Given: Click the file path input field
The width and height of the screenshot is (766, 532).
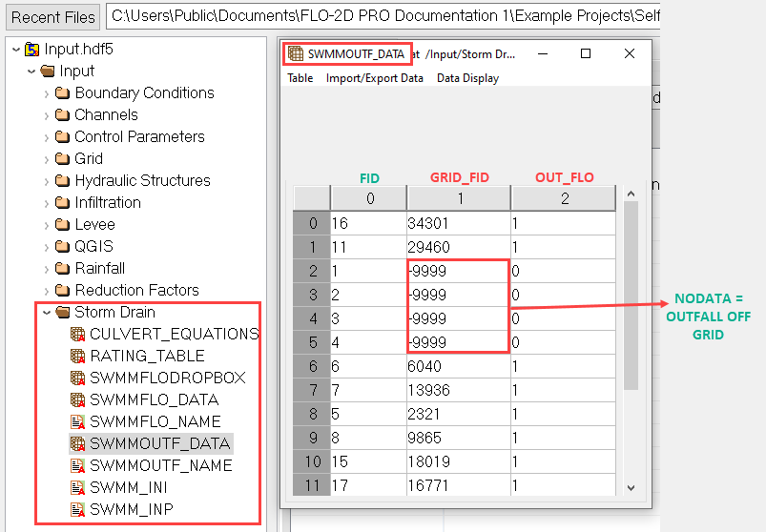Looking at the screenshot, I should click(382, 16).
